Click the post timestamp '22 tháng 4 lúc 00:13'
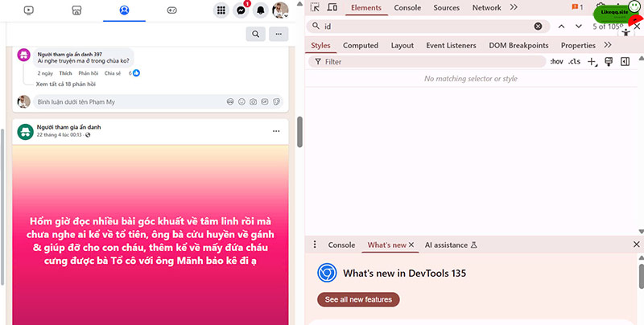This screenshot has width=644, height=325. tap(60, 134)
